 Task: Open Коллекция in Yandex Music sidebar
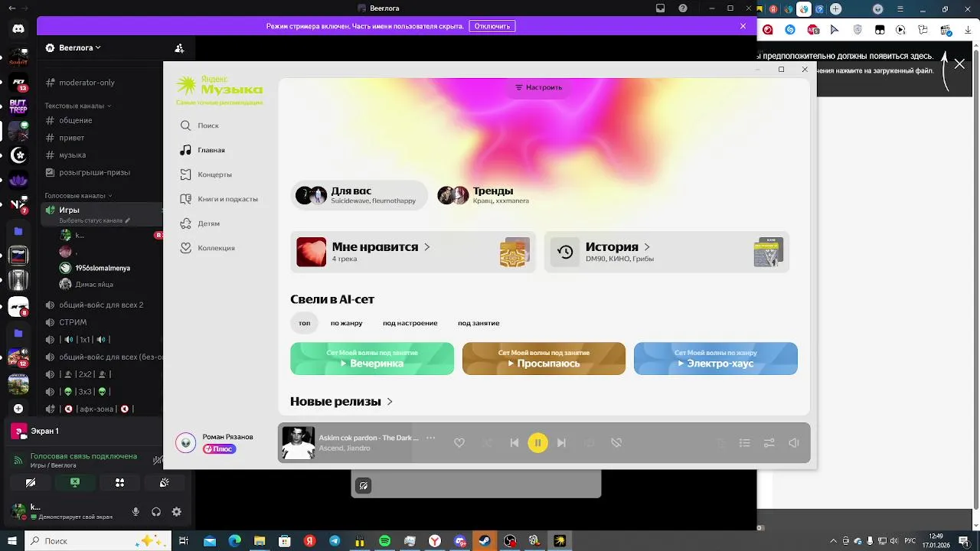pyautogui.click(x=207, y=248)
